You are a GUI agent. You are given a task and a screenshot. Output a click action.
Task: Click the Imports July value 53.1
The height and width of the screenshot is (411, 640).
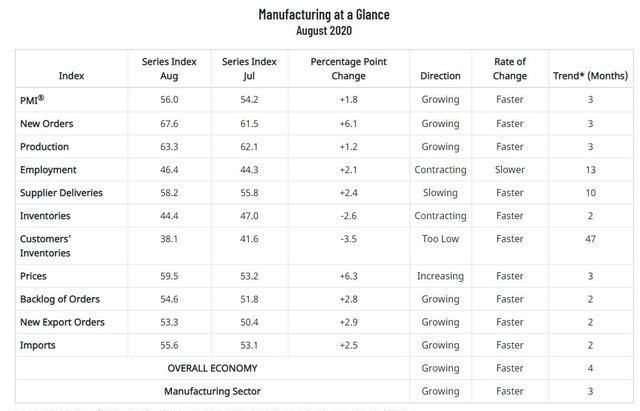click(x=249, y=345)
